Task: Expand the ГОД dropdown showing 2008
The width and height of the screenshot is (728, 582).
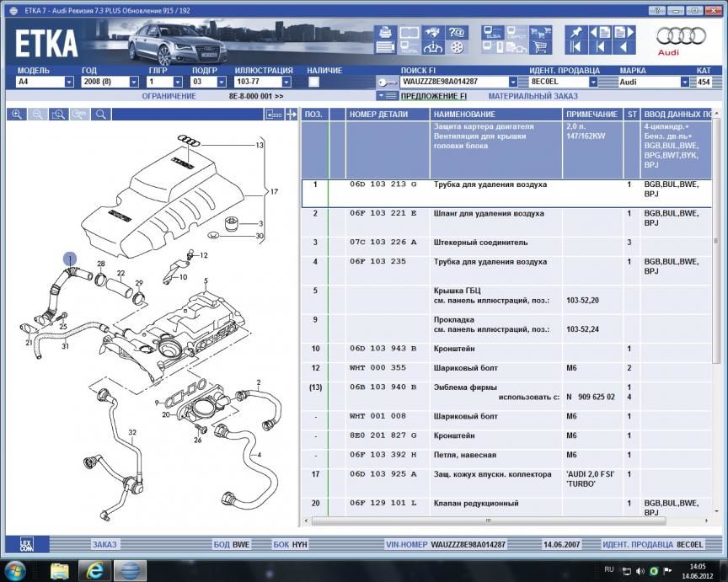Action: click(133, 83)
